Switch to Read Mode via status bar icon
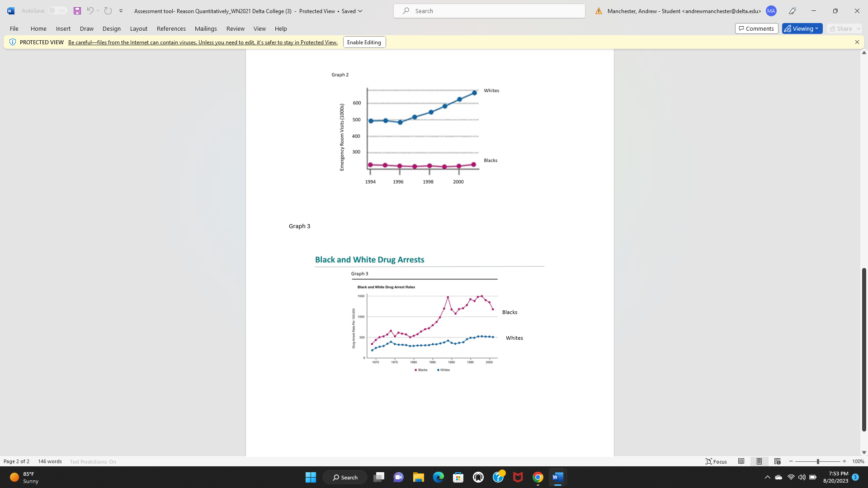The width and height of the screenshot is (868, 488). 741,461
